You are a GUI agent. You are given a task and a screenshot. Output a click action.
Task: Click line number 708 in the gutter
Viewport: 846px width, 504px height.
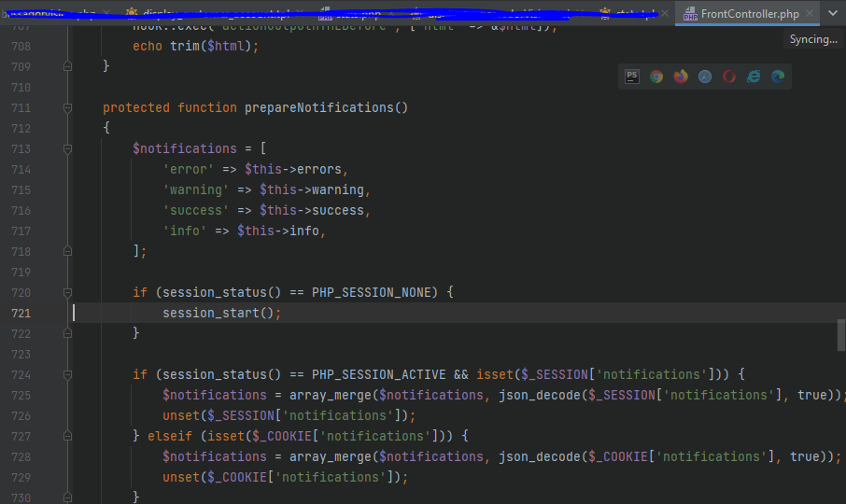[21, 47]
